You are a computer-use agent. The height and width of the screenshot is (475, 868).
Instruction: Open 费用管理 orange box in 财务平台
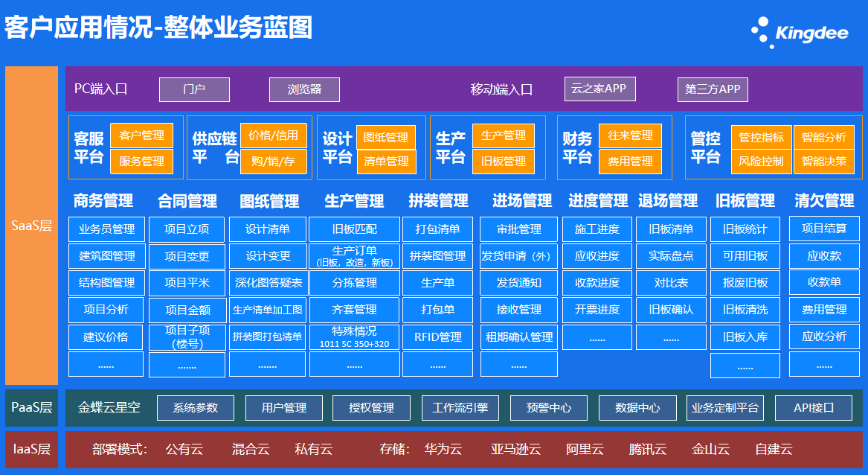[x=630, y=162]
